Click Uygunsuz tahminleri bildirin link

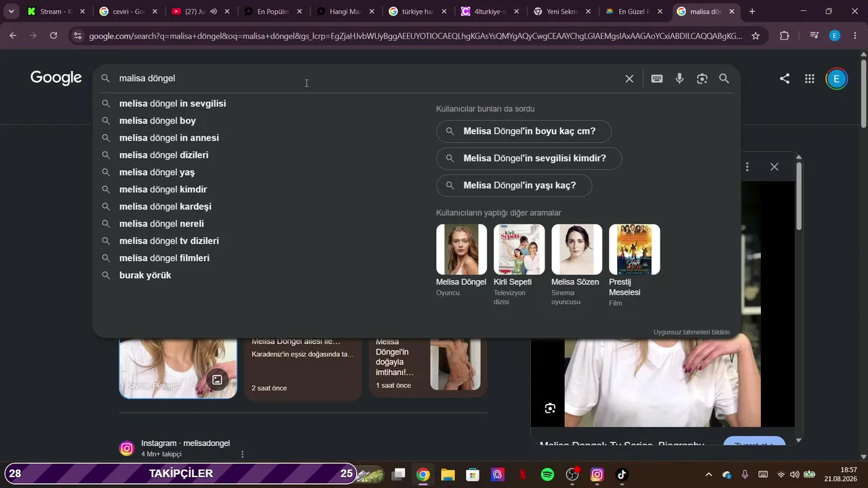click(x=692, y=332)
